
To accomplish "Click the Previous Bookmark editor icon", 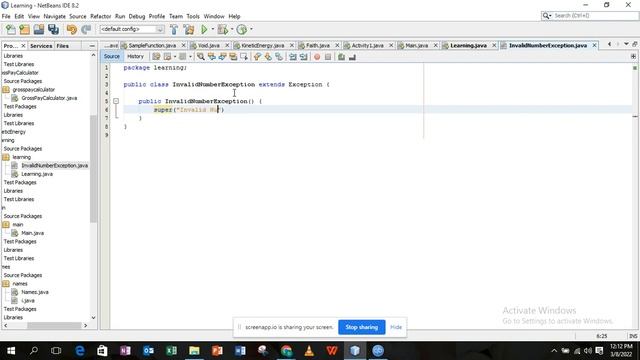I will click(x=257, y=57).
